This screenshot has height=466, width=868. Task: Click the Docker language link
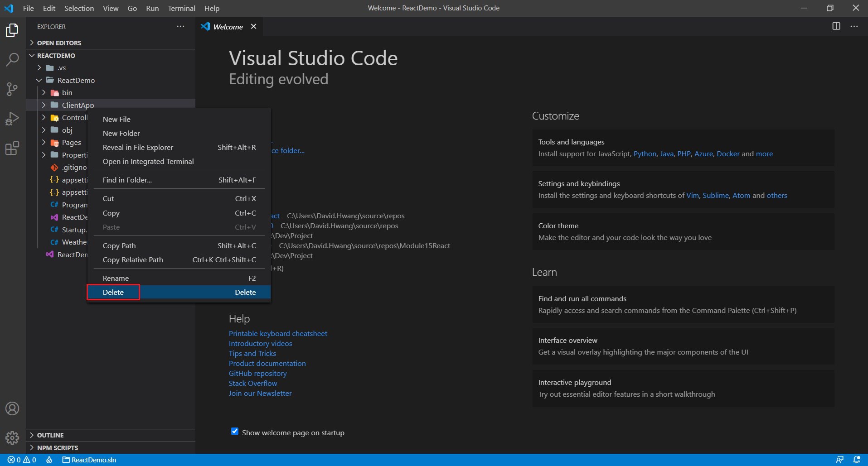tap(728, 154)
